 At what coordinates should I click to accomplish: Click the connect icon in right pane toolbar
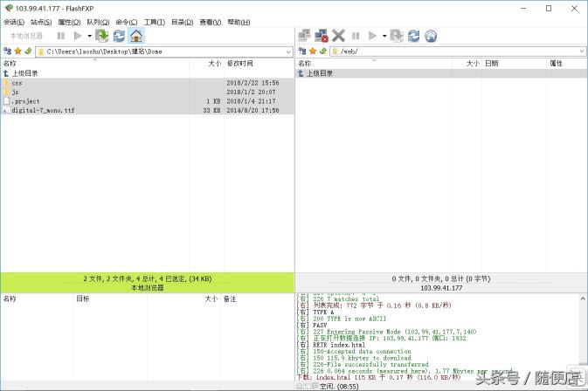point(304,36)
